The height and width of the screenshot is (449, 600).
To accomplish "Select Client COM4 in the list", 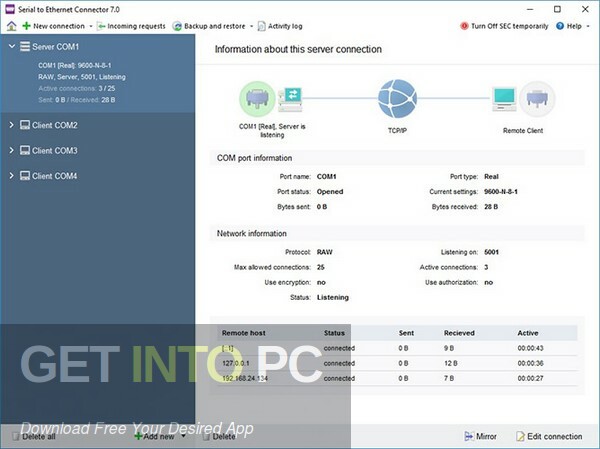I will pos(55,176).
